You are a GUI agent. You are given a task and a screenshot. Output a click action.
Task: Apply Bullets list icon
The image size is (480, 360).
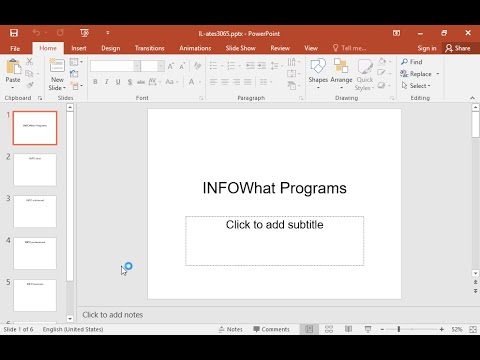point(213,66)
